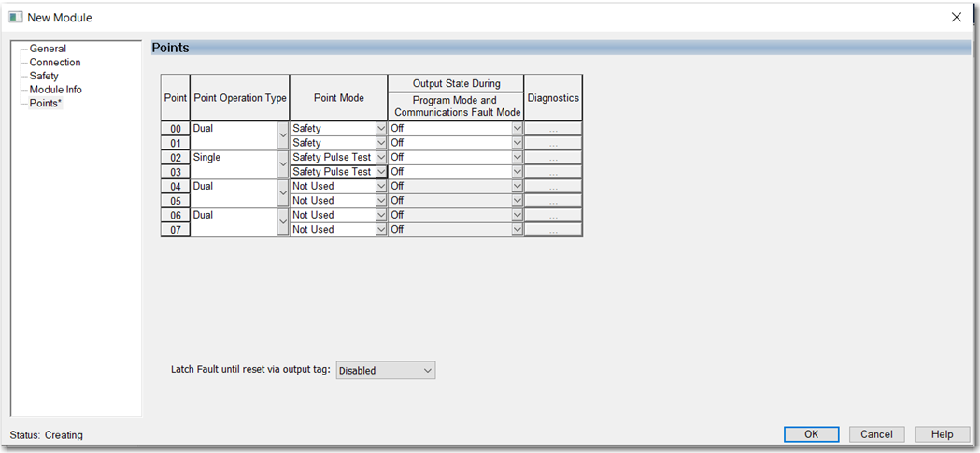Select Points in the left tree
Image resolution: width=980 pixels, height=453 pixels.
tap(46, 103)
